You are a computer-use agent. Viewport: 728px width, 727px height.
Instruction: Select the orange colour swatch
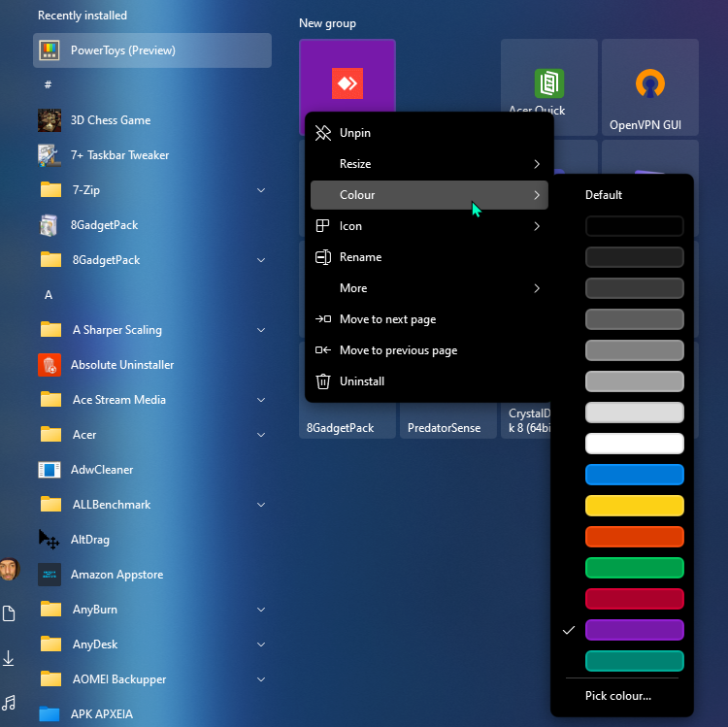click(634, 537)
